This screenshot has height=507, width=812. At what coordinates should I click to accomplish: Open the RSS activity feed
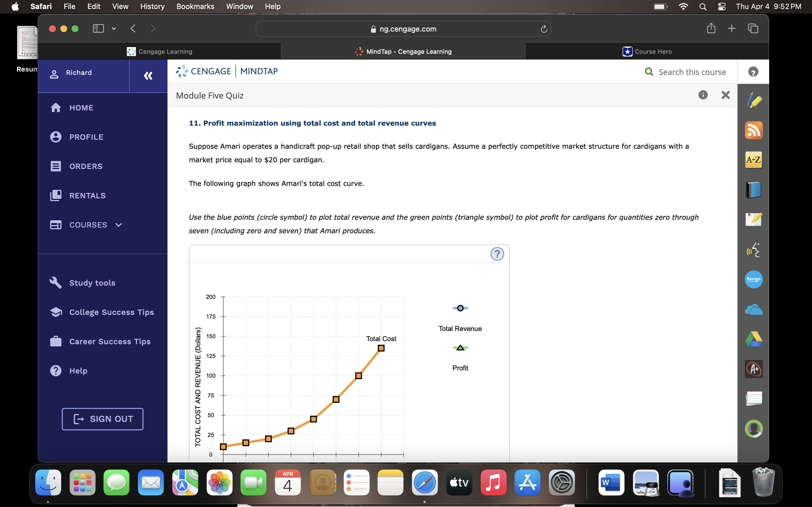754,130
